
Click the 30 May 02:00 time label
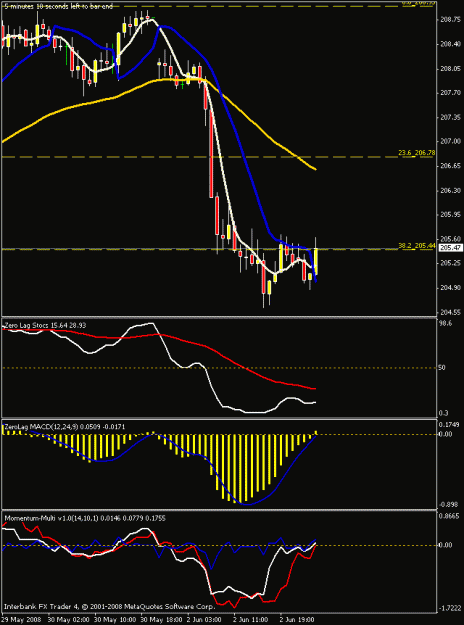coord(67,620)
